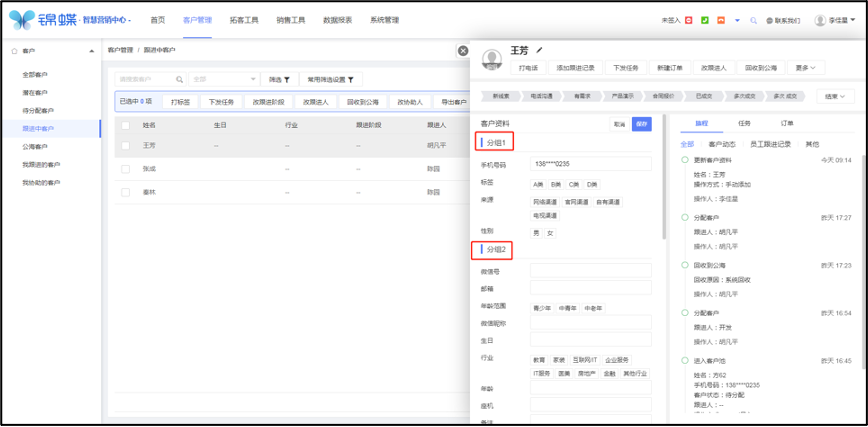The width and height of the screenshot is (868, 427).
Task: Open 全部客户 in the sidebar
Action: [x=34, y=75]
